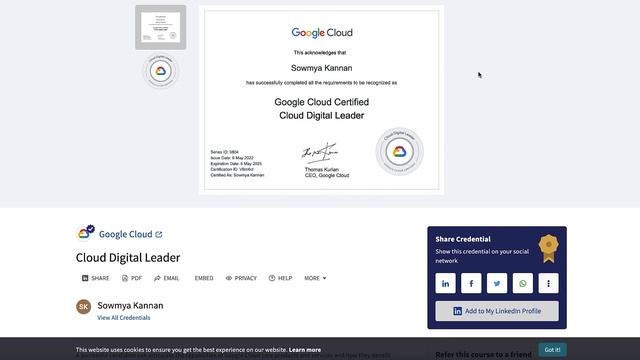Click the SK avatar circle
This screenshot has width=640, height=360.
coord(84,307)
